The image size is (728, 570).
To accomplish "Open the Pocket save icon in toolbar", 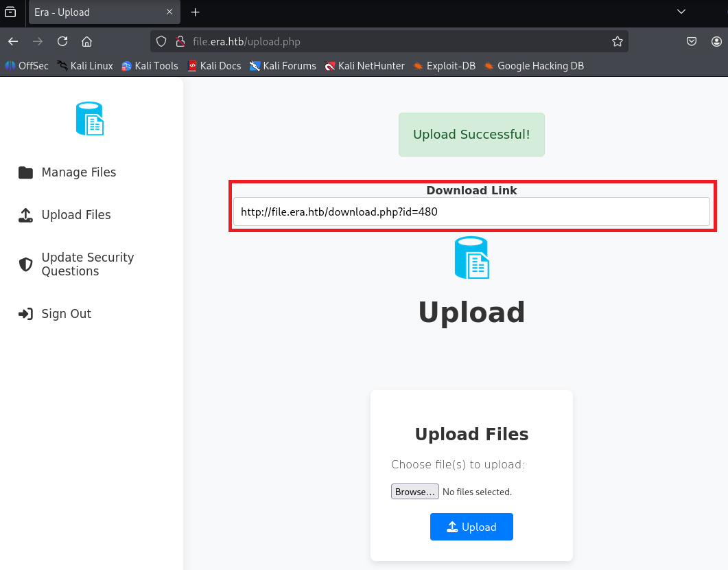I will (692, 41).
